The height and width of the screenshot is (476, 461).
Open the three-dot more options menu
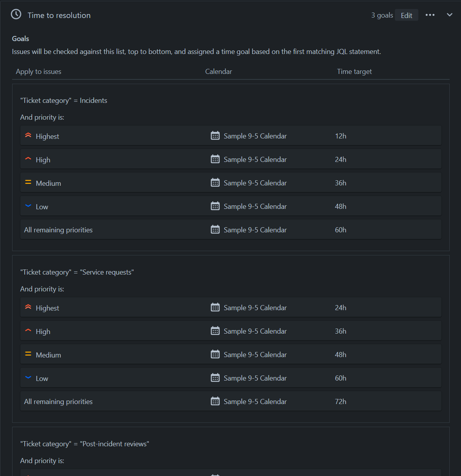pyautogui.click(x=430, y=15)
